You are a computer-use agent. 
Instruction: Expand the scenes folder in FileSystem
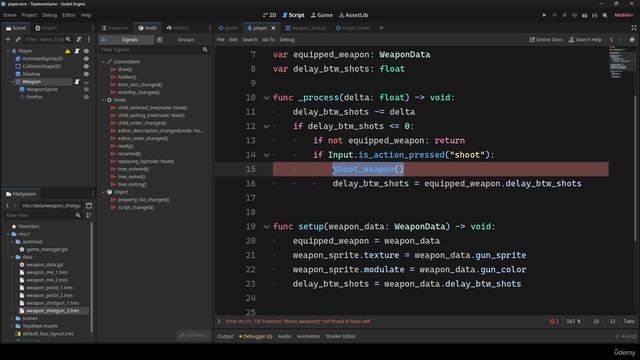point(12,318)
